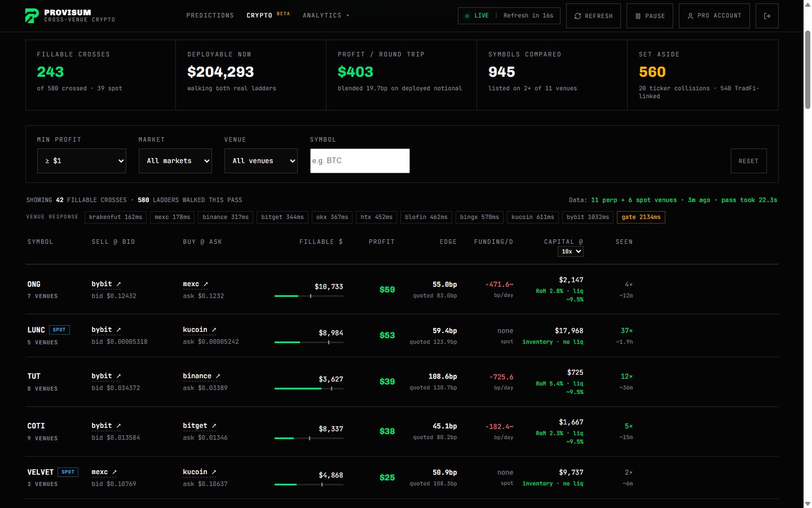Viewport: 812px width, 508px height.
Task: Click the 560 set aside figure
Action: [x=652, y=72]
